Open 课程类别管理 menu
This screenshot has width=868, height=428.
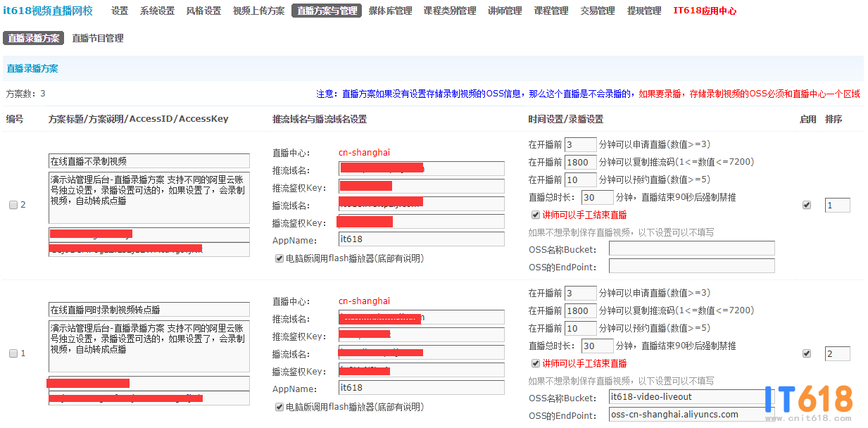pyautogui.click(x=449, y=11)
